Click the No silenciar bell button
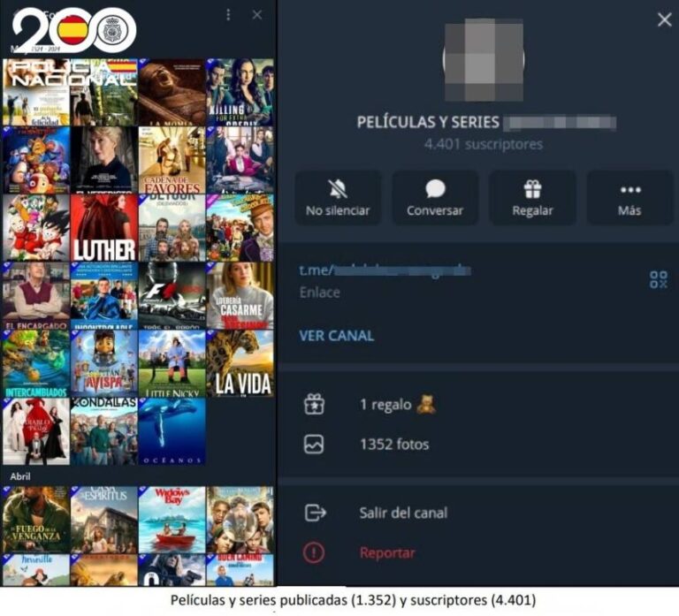The height and width of the screenshot is (616, 679). click(338, 198)
